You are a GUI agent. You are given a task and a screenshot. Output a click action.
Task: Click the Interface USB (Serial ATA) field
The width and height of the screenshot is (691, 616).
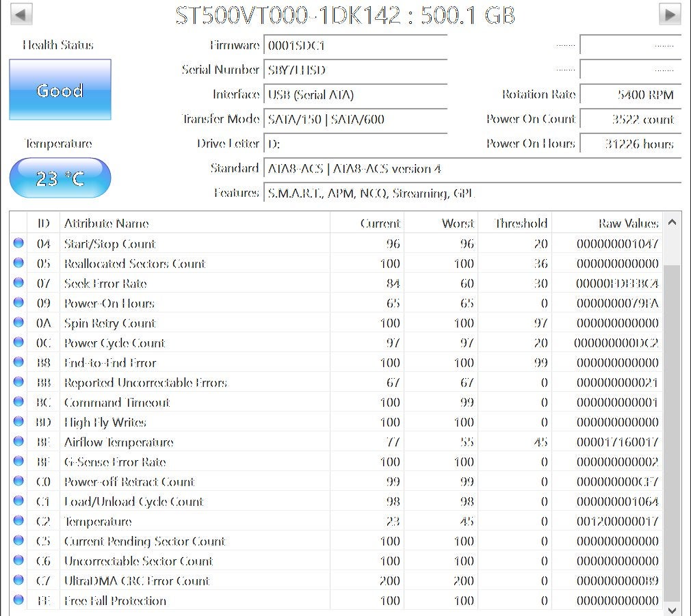[x=355, y=94]
